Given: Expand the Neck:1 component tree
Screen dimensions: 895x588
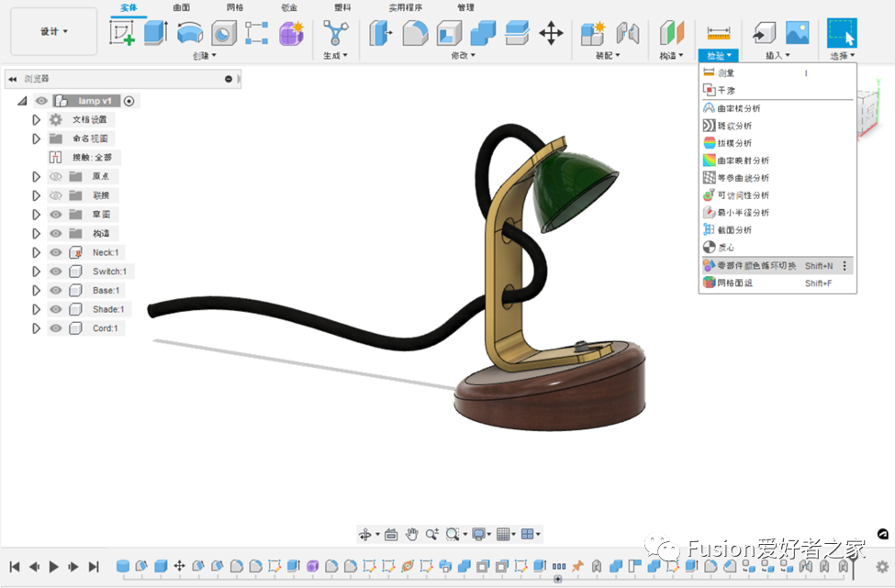Looking at the screenshot, I should point(37,252).
